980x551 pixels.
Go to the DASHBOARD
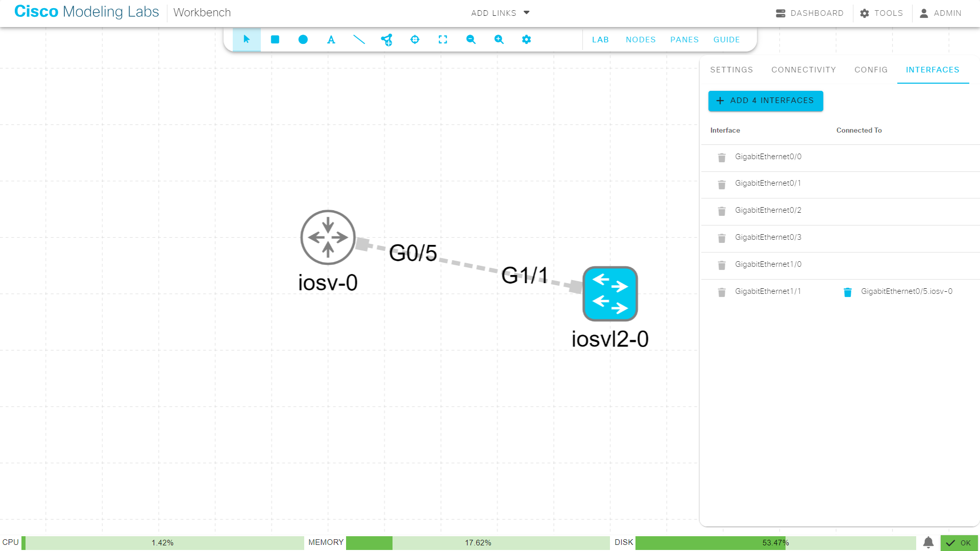pos(810,13)
